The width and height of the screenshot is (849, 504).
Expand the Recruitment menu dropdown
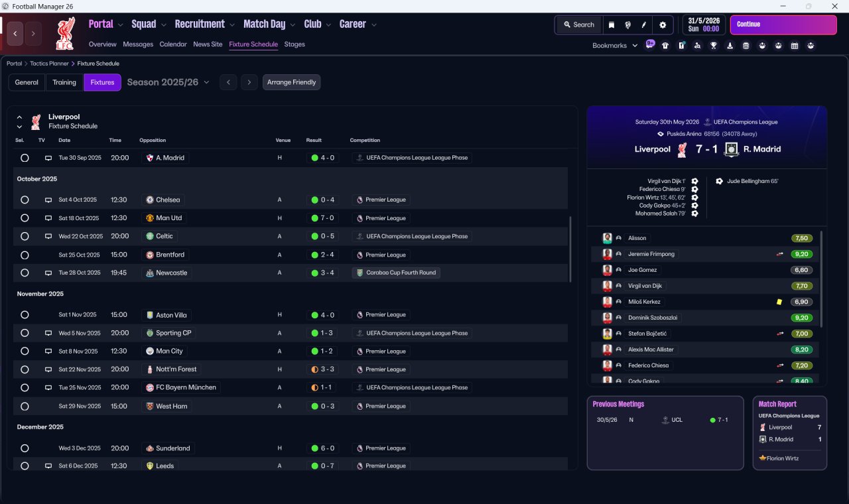pyautogui.click(x=232, y=25)
